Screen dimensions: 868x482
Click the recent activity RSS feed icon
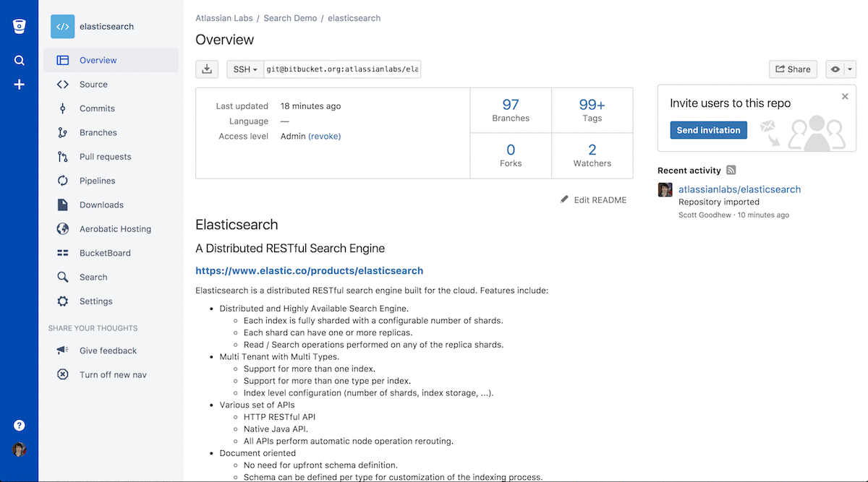pos(731,170)
